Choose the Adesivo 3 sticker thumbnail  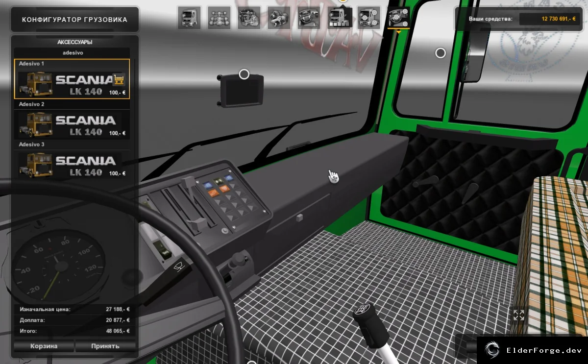point(72,165)
